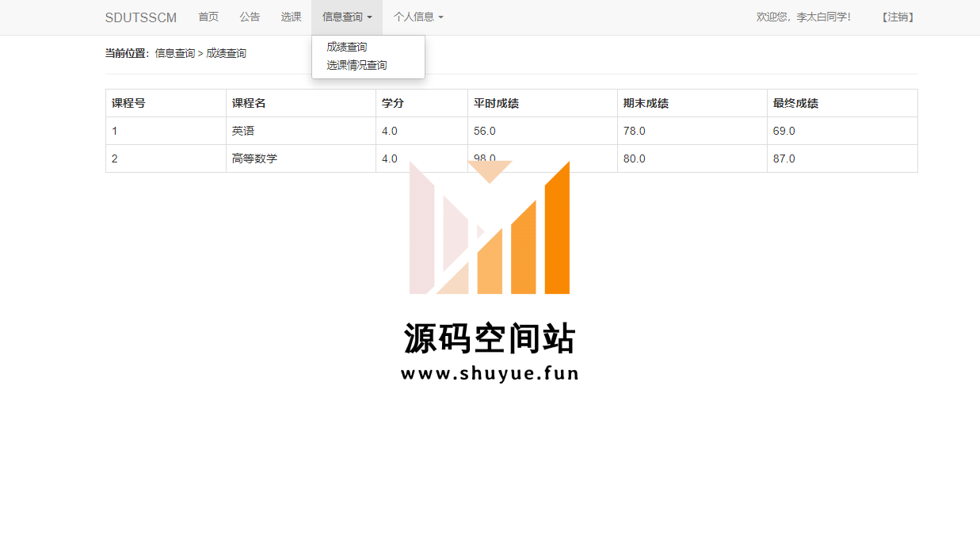Viewport: 980px width, 546px height.
Task: Click the welcome text 欢迎您，李太白同学!
Action: coord(803,17)
